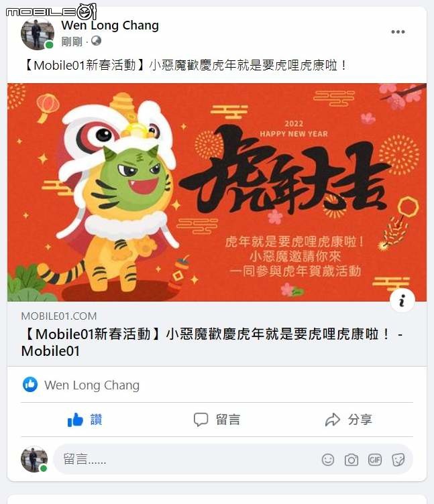Click the 留言 comment button
Screen dimensions: 434x504
[217, 420]
